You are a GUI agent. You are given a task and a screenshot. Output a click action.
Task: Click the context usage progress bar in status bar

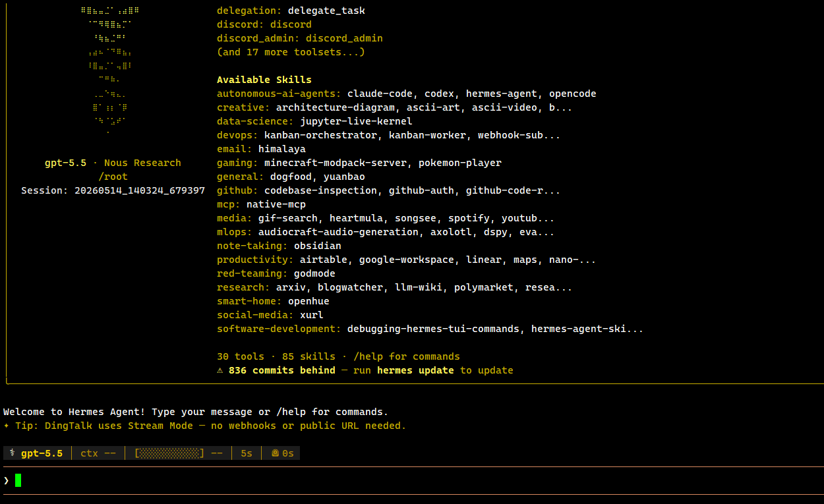click(x=169, y=453)
